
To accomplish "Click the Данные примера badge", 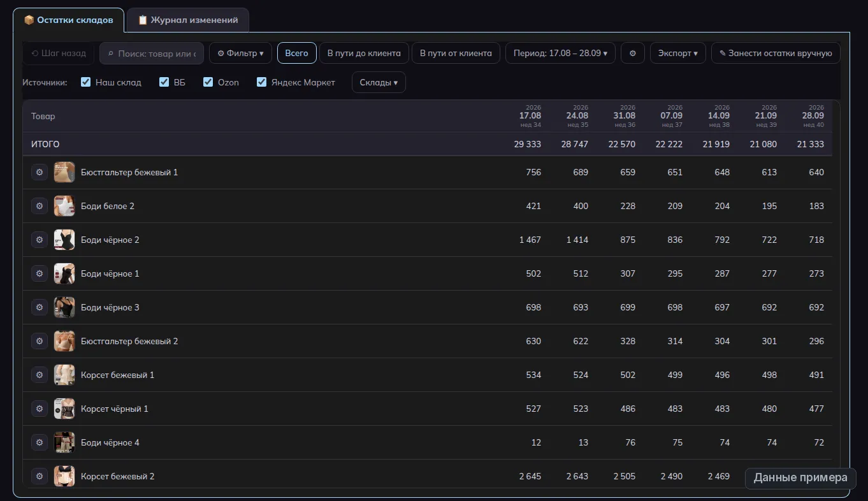I will point(800,477).
